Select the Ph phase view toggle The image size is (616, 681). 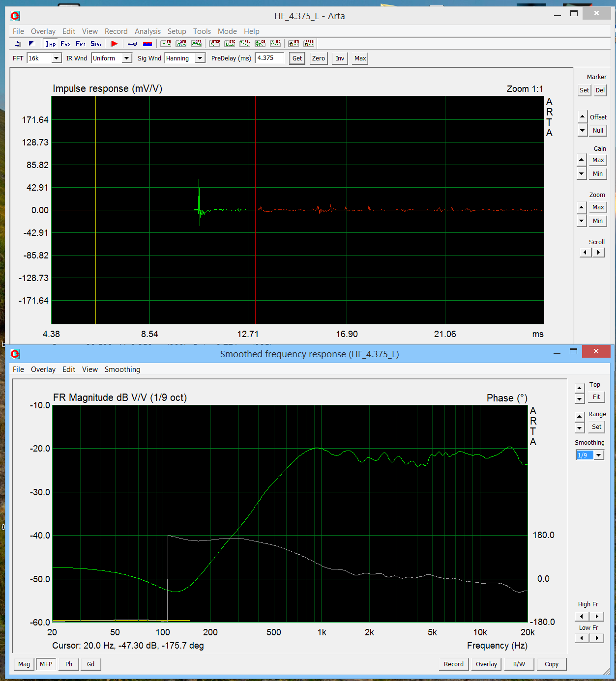coord(69,664)
